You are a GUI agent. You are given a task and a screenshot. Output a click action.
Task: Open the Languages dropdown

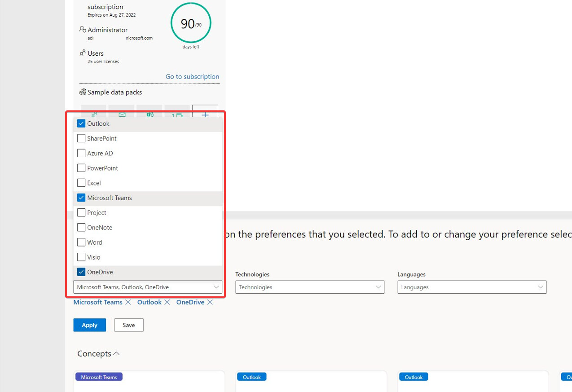coord(472,287)
